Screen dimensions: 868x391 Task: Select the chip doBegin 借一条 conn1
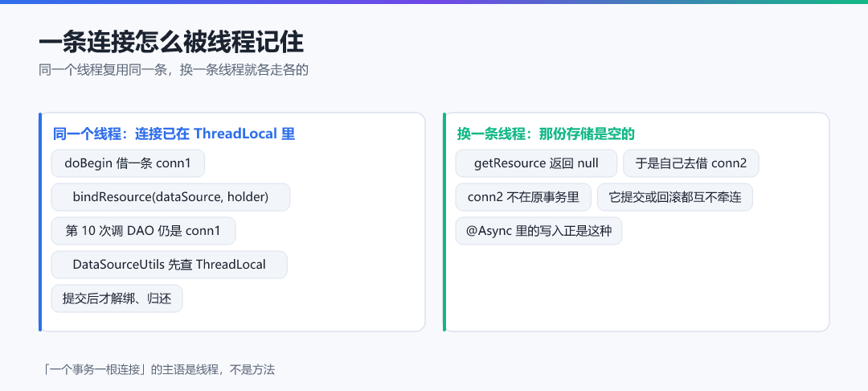tap(128, 163)
